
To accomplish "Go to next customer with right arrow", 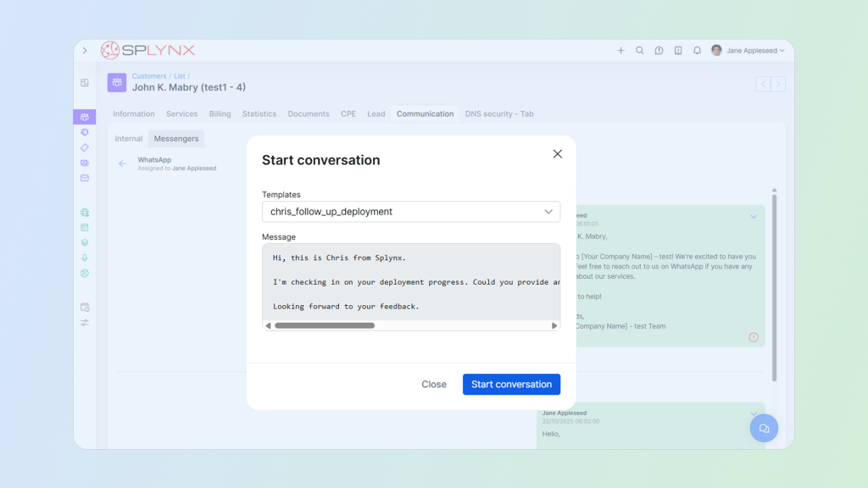I will pos(777,84).
